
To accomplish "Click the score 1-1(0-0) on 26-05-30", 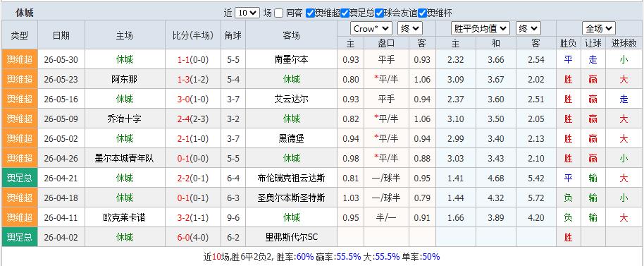I will pos(193,59).
